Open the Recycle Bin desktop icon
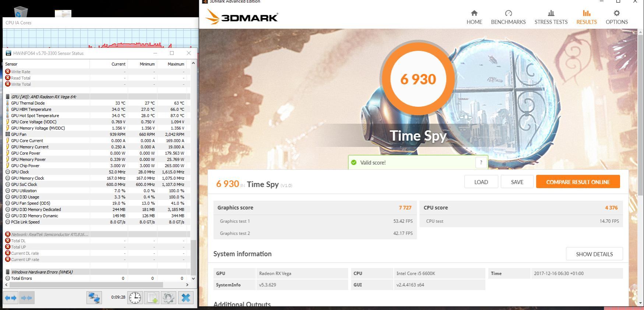This screenshot has height=310, width=644. tap(21, 12)
